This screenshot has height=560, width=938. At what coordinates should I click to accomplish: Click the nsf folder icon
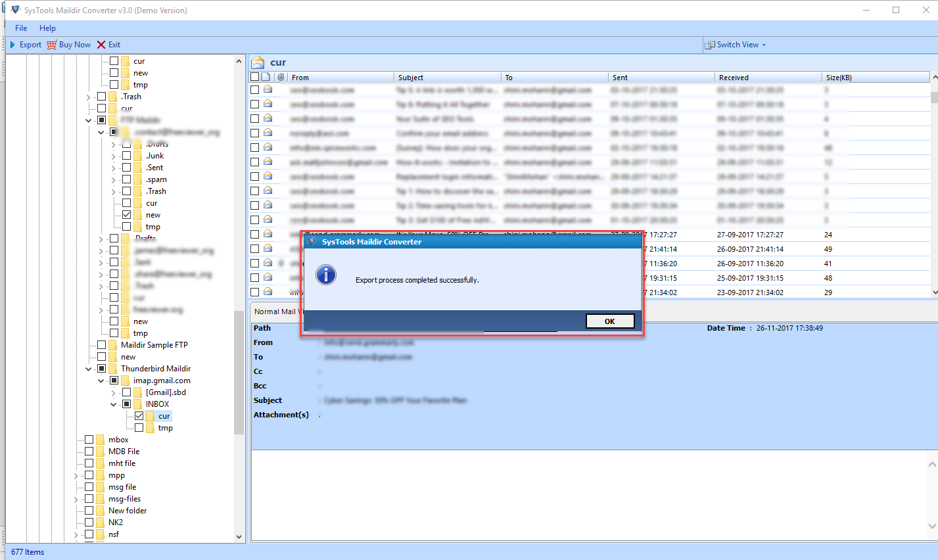point(100,534)
